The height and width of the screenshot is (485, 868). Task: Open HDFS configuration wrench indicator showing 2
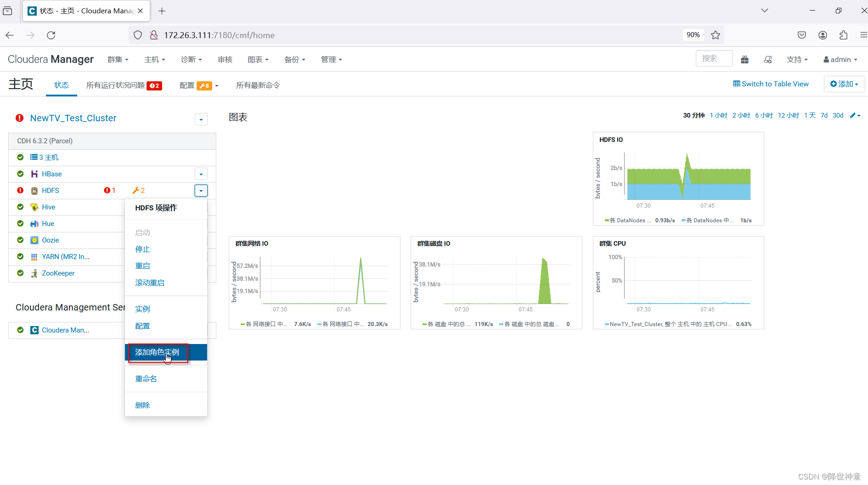tap(138, 191)
